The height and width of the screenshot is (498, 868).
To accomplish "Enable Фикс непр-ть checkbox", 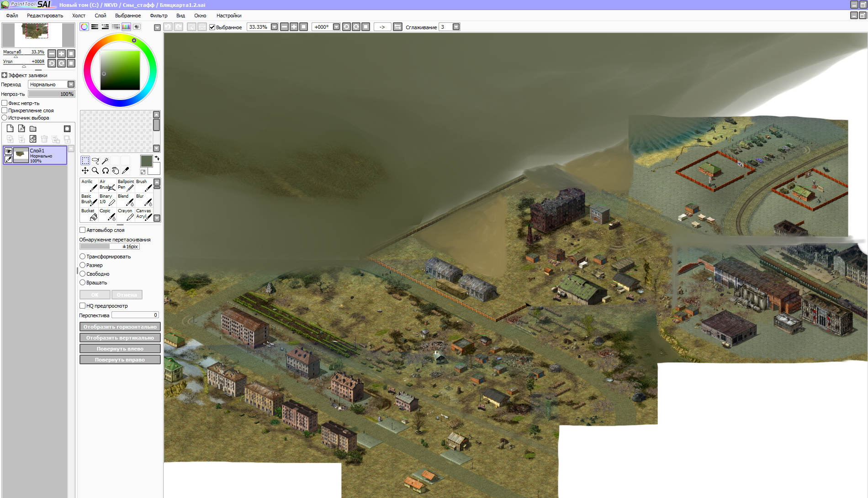I will coord(5,103).
